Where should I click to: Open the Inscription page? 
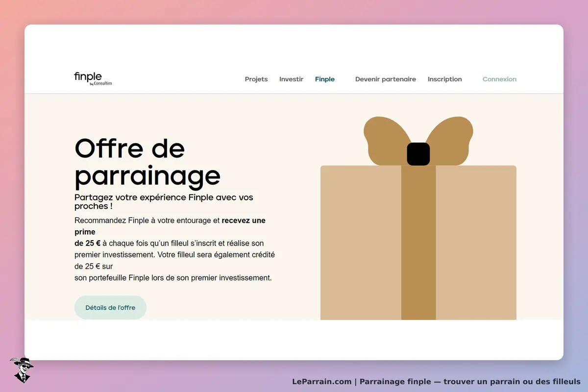[x=445, y=79]
